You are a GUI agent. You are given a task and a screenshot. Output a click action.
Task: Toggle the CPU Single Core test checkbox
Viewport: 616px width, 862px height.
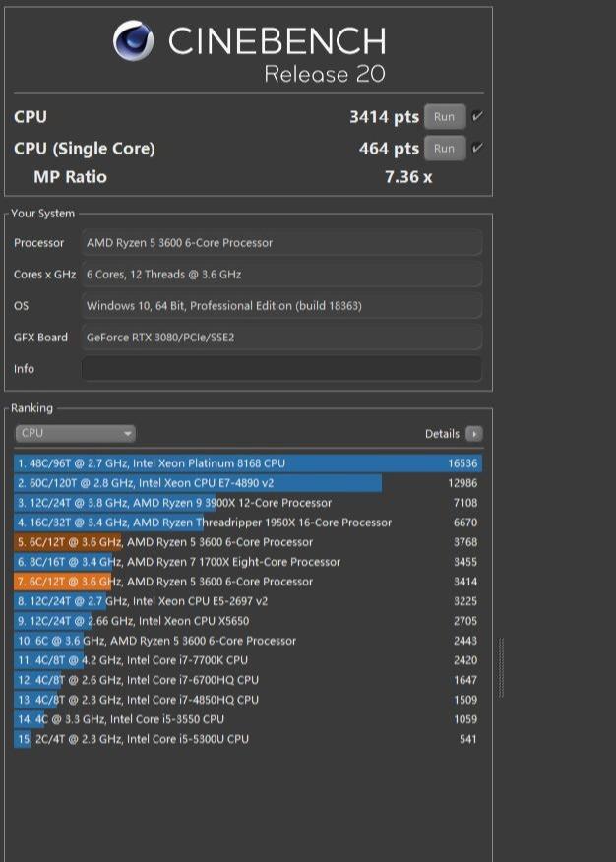(x=477, y=148)
